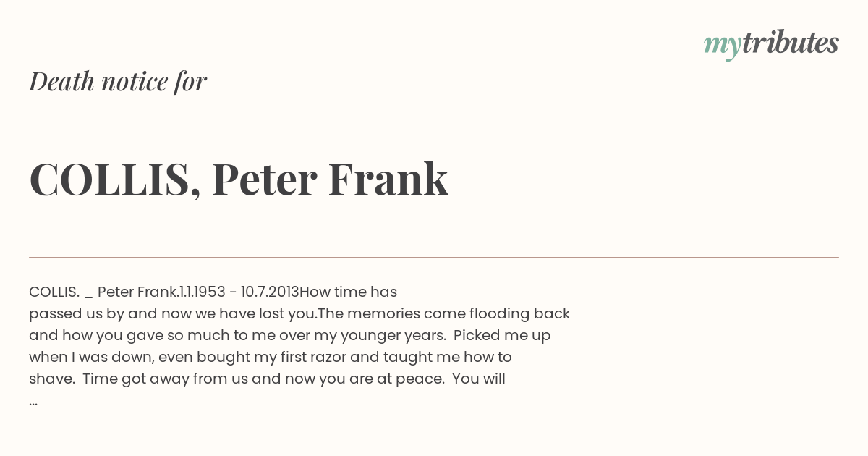Image resolution: width=868 pixels, height=456 pixels.
Task: Click the line beginning "shave. Time got away"
Action: pos(267,379)
